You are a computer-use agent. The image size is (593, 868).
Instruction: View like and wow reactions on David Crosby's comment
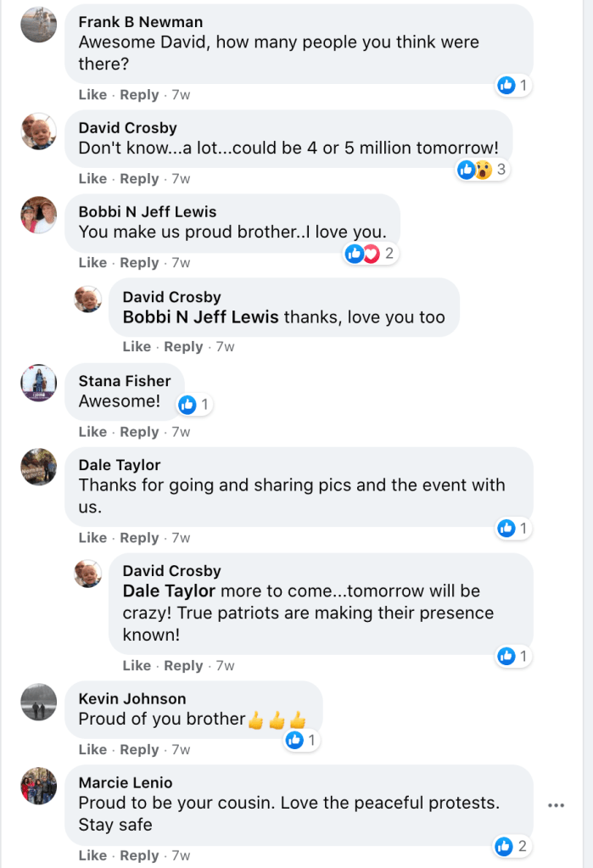click(x=482, y=170)
